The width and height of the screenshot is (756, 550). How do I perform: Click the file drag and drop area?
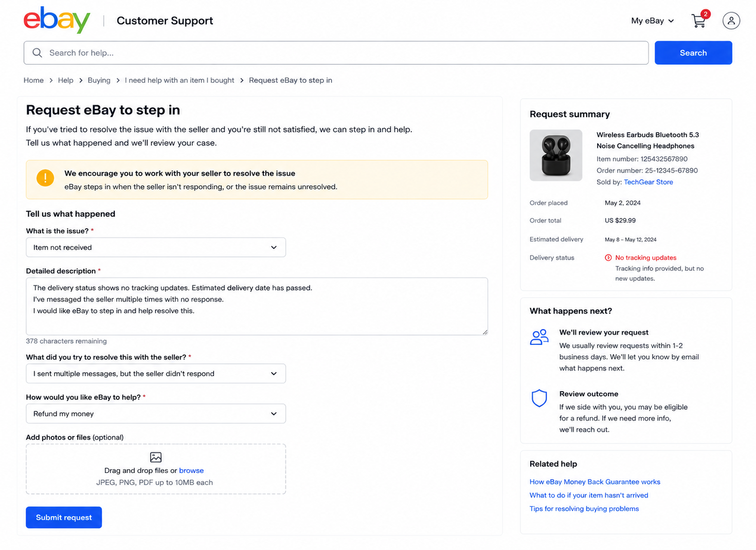tap(156, 469)
